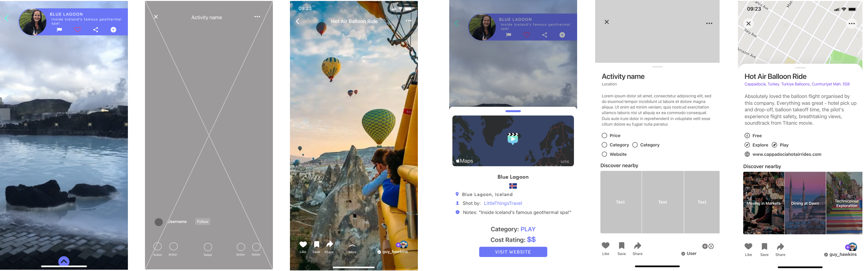Expand details with the round up-arrow button
The image size is (868, 271).
click(64, 261)
